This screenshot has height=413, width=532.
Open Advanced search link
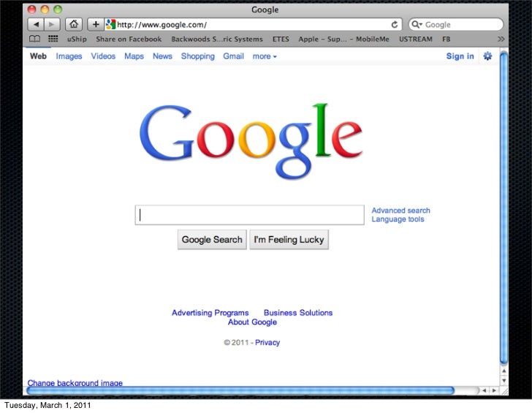coord(400,211)
